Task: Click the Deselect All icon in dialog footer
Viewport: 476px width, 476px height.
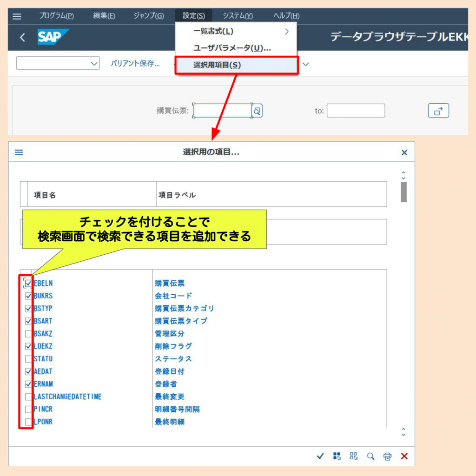Action: click(x=354, y=456)
